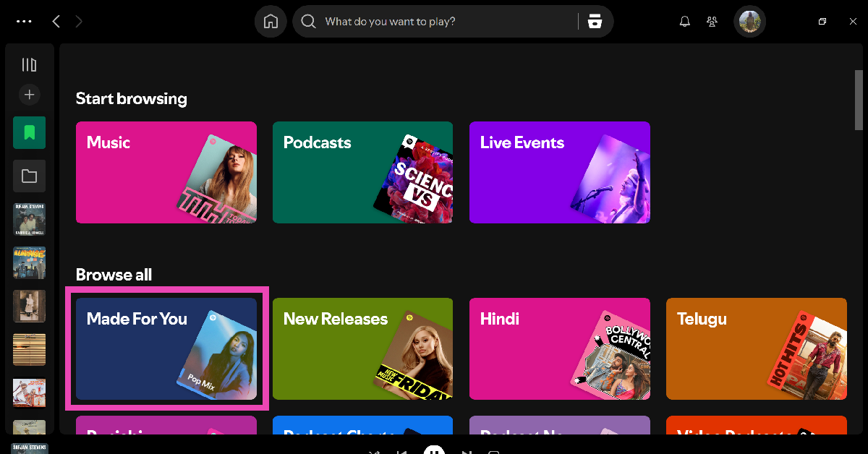Open the Podcasts browse card
The height and width of the screenshot is (454, 868).
coord(363,172)
